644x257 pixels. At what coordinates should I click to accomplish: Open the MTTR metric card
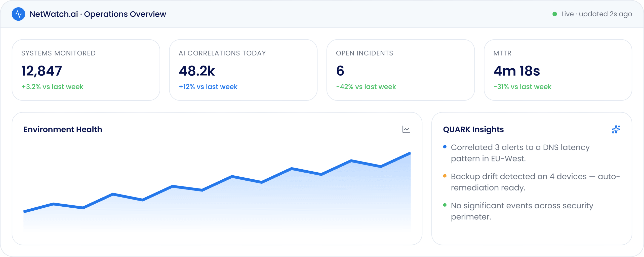coord(558,70)
